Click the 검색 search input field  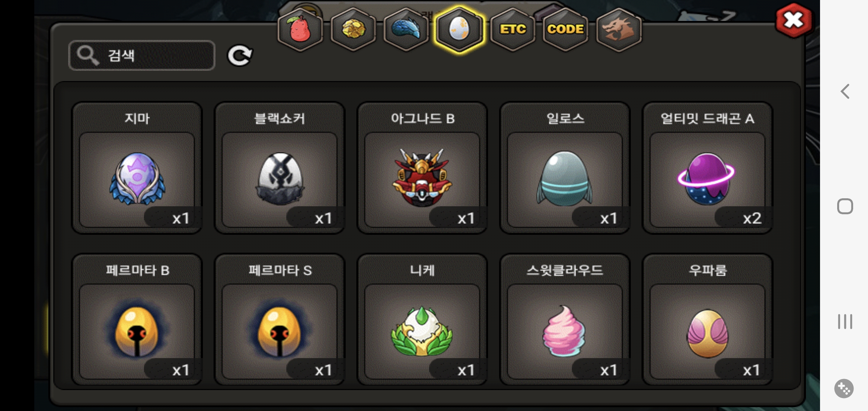pyautogui.click(x=142, y=56)
